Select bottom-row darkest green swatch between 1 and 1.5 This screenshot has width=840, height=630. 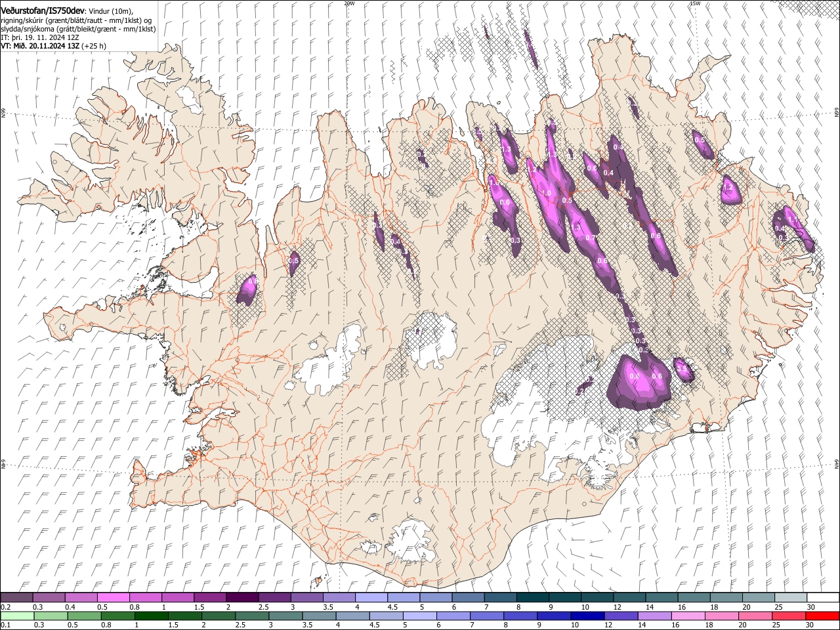(152, 616)
